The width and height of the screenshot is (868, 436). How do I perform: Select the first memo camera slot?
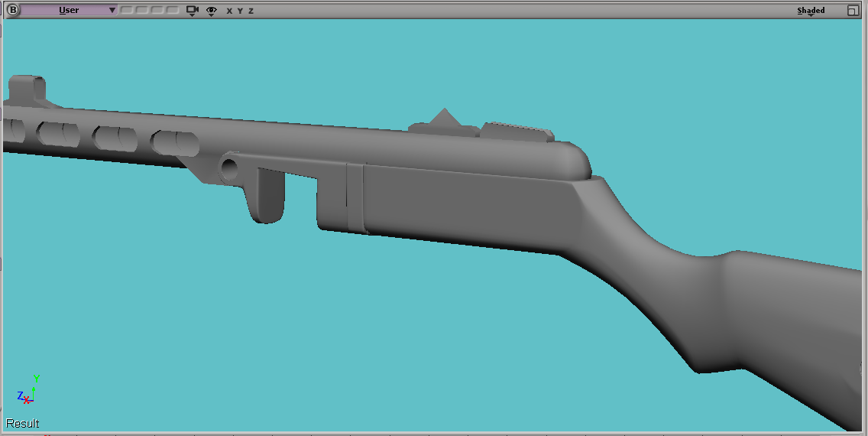tap(127, 10)
